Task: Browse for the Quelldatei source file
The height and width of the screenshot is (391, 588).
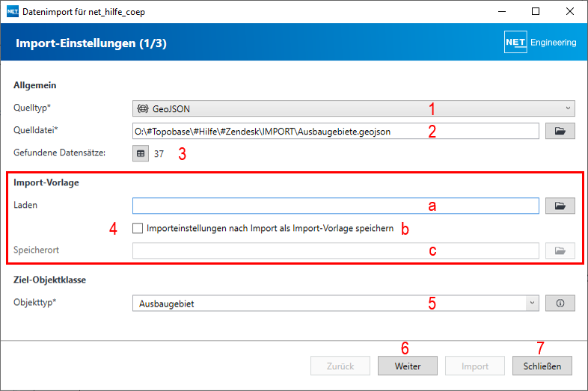Action: [560, 131]
